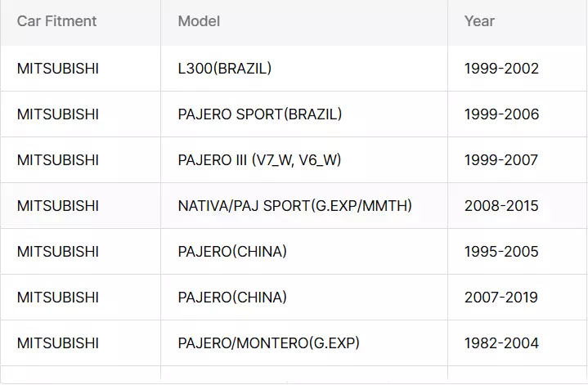Click the 2007-2019 year cell
This screenshot has height=385, width=588.
click(x=501, y=298)
